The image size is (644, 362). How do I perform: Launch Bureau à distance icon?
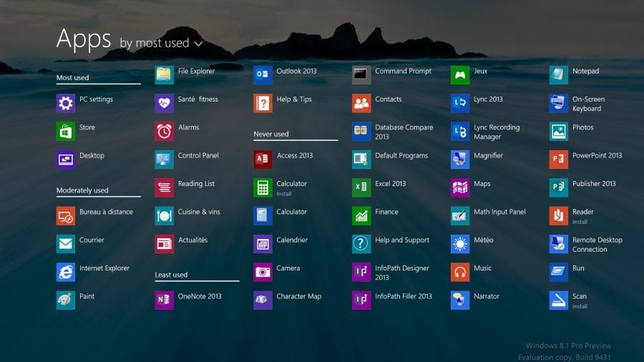point(66,216)
